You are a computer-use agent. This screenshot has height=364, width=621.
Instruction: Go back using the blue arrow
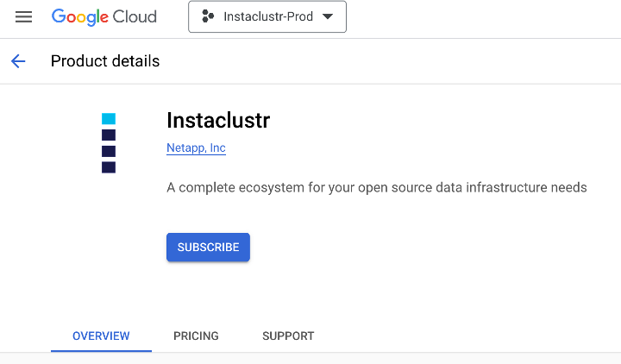coord(18,61)
